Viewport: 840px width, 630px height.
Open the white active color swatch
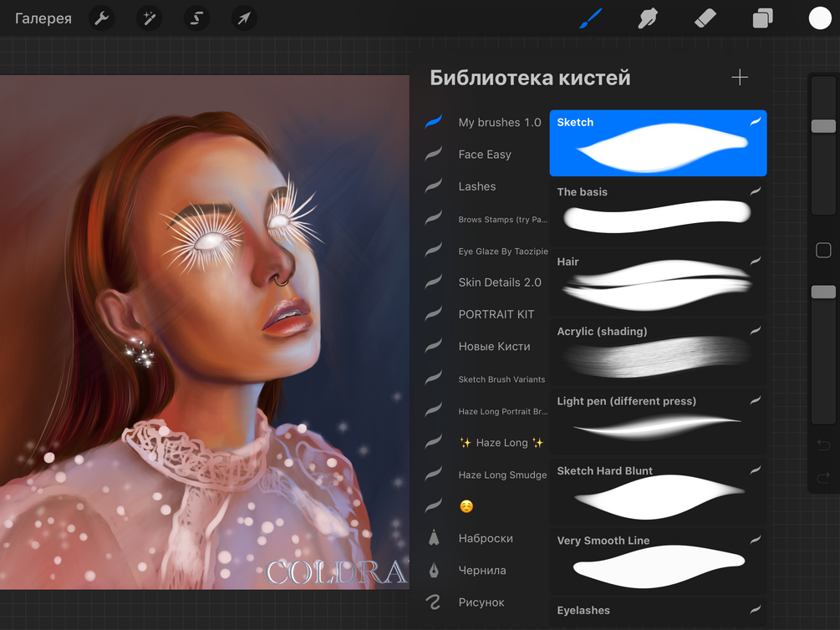pos(820,18)
